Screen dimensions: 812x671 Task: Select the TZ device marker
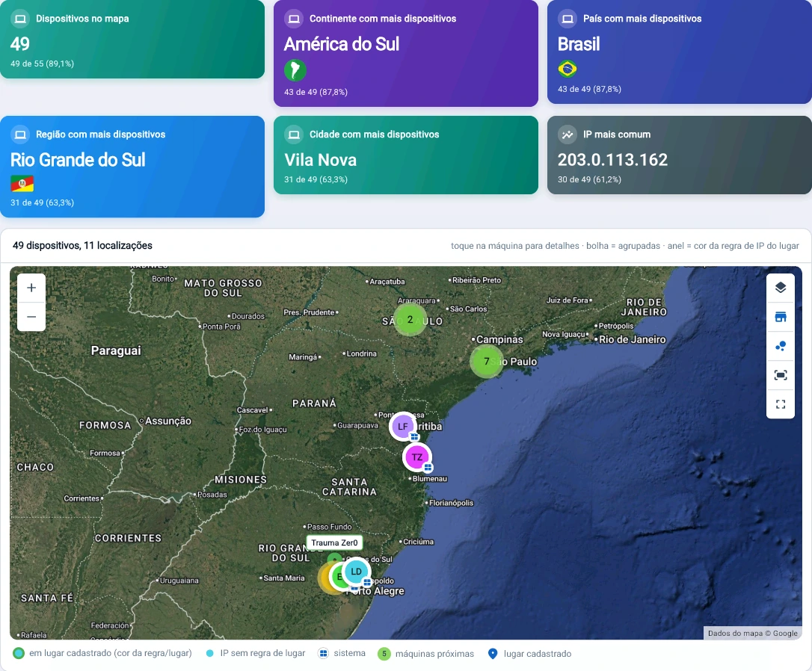tap(417, 457)
